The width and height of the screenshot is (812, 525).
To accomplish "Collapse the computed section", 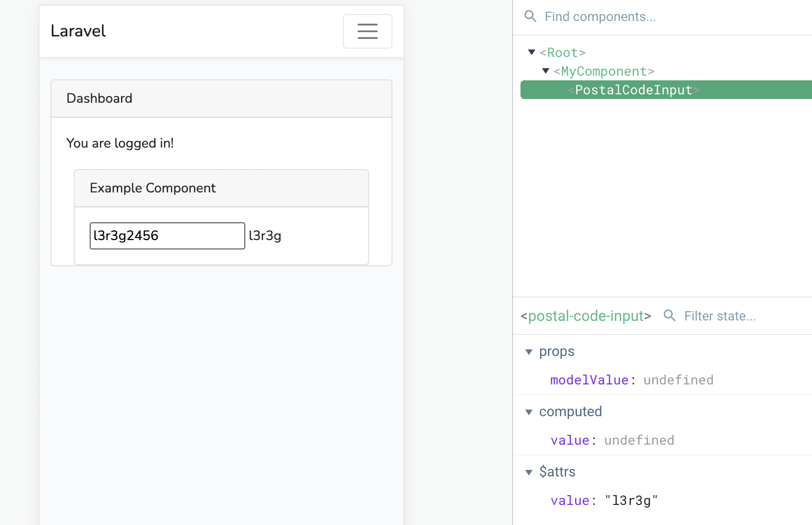I will pyautogui.click(x=529, y=412).
